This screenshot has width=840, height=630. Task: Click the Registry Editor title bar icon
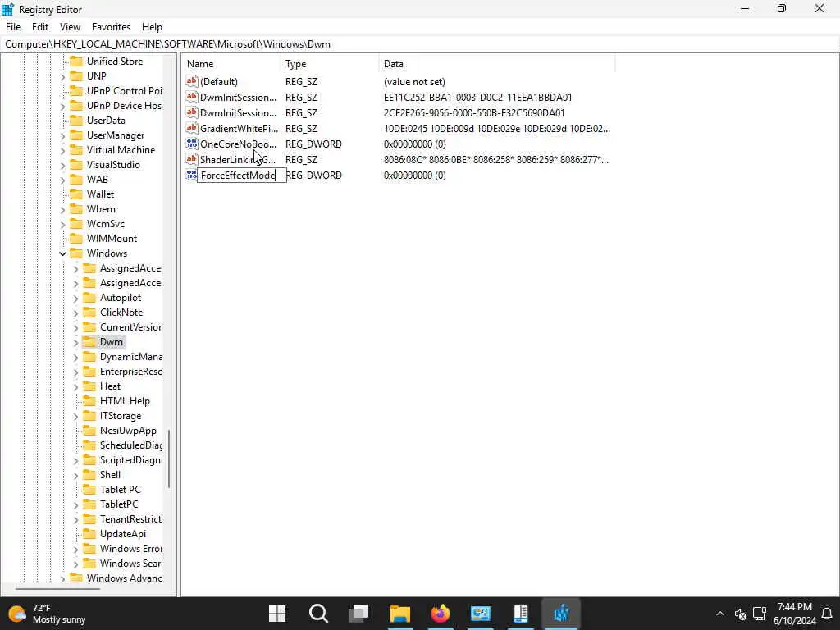(x=8, y=9)
